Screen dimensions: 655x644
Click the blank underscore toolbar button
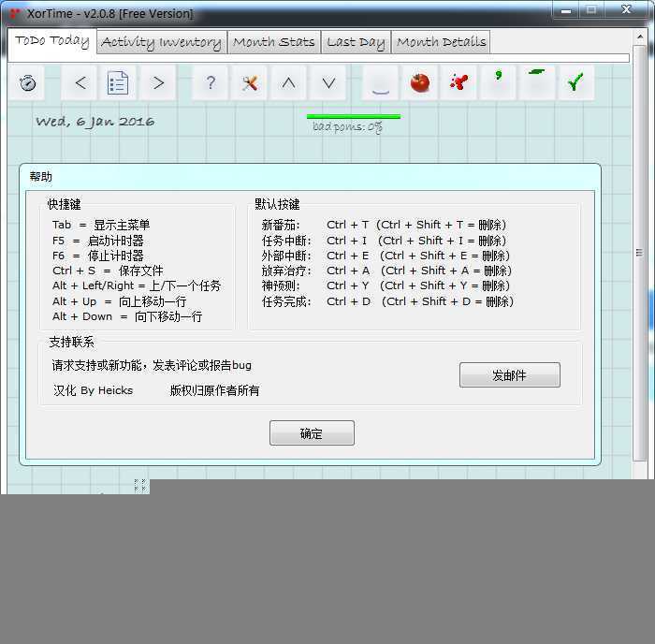(x=381, y=83)
